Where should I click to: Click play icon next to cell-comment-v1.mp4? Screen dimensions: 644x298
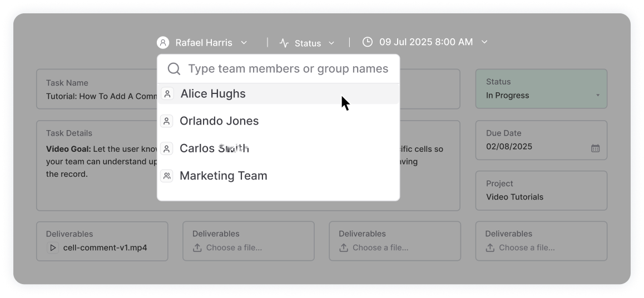[53, 248]
